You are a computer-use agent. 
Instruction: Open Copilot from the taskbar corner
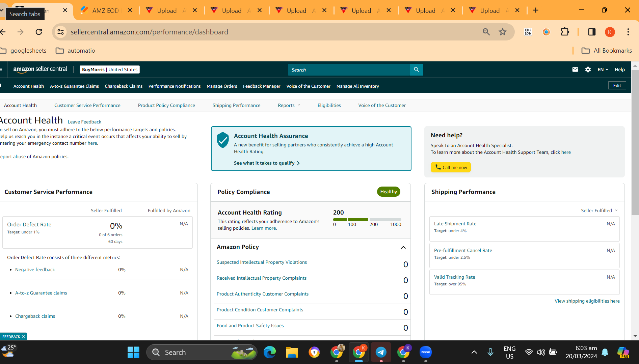(x=623, y=353)
